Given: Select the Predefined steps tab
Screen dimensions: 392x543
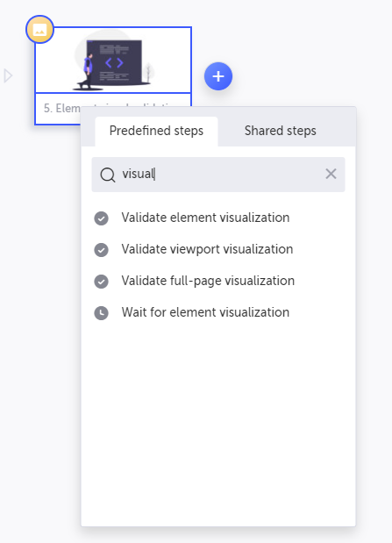Looking at the screenshot, I should [x=156, y=131].
